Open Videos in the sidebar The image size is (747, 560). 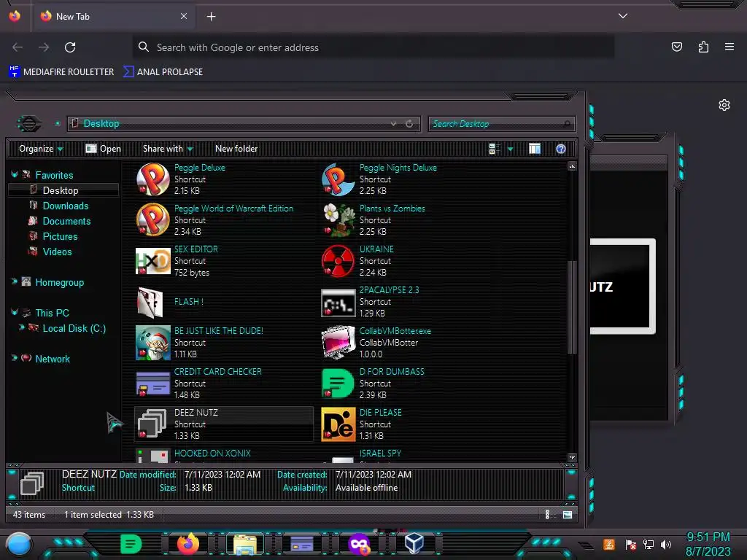tap(57, 252)
